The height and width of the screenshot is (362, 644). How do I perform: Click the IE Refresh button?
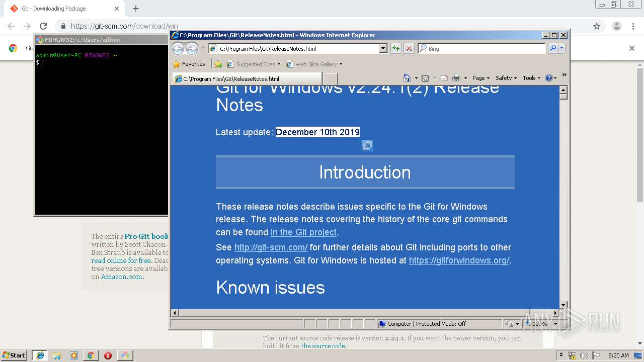[396, 49]
